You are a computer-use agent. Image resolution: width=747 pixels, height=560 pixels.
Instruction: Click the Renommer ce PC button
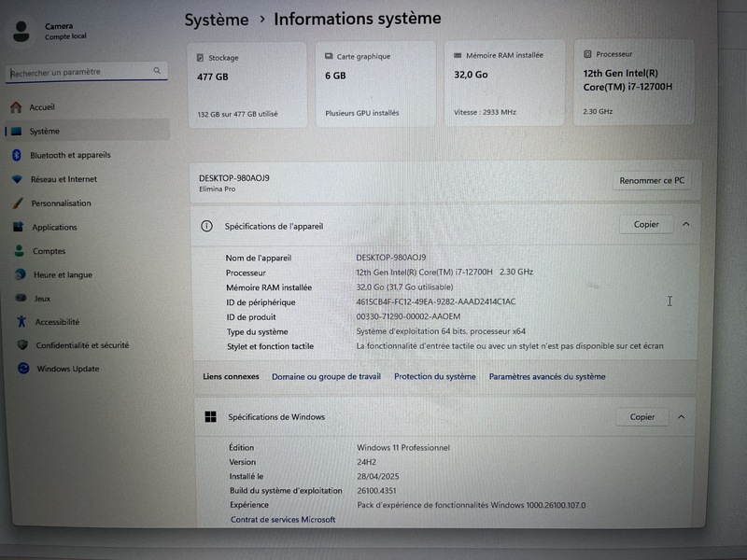click(652, 180)
